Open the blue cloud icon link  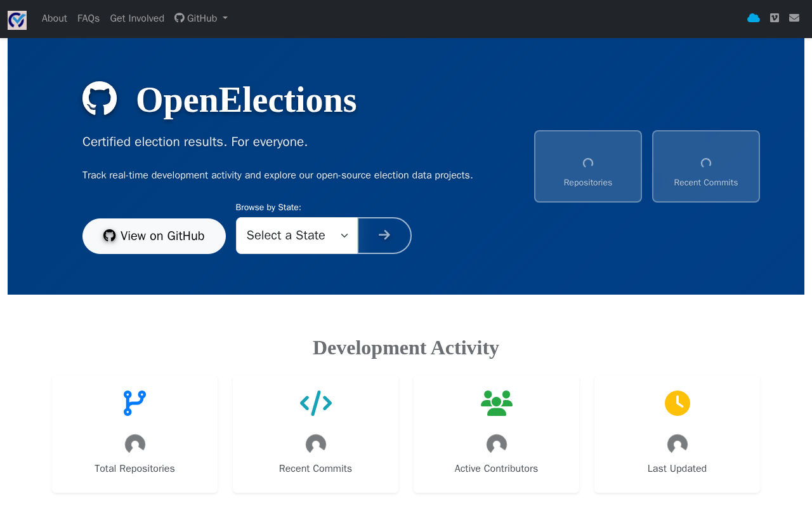pos(754,18)
